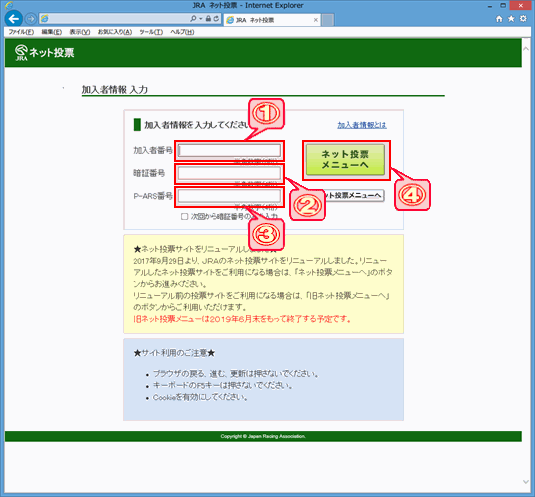Click the page scrollbar down arrow
Viewport: 535px width, 497px height.
(526, 482)
